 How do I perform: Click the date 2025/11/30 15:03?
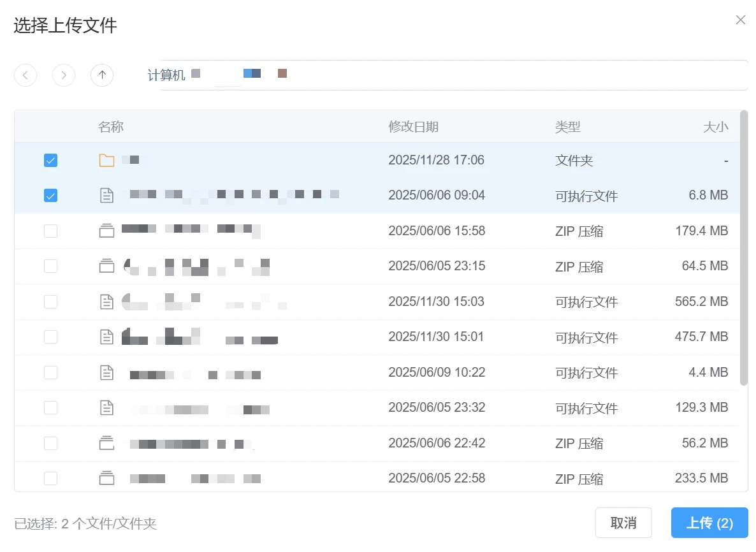[x=437, y=301]
